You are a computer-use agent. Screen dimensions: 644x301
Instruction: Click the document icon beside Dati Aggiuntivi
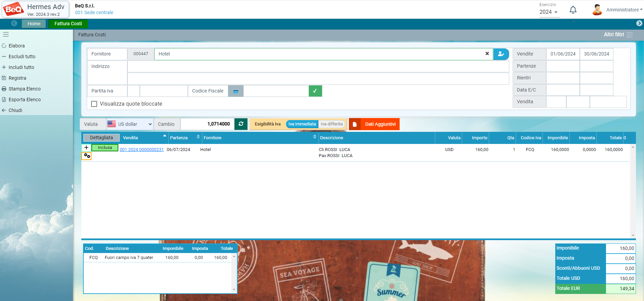355,124
